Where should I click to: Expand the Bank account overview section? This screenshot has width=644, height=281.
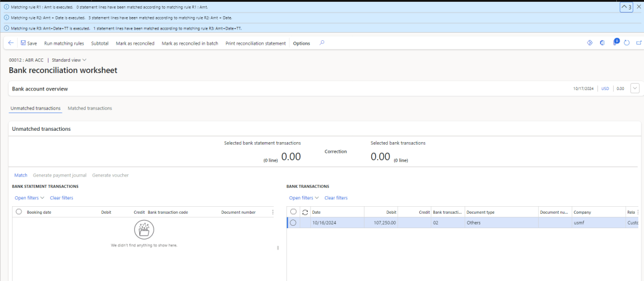[635, 89]
